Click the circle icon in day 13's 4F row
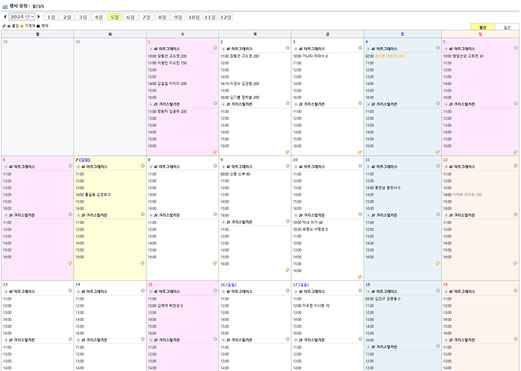Image resolution: width=521 pixels, height=371 pixels. tap(70, 291)
